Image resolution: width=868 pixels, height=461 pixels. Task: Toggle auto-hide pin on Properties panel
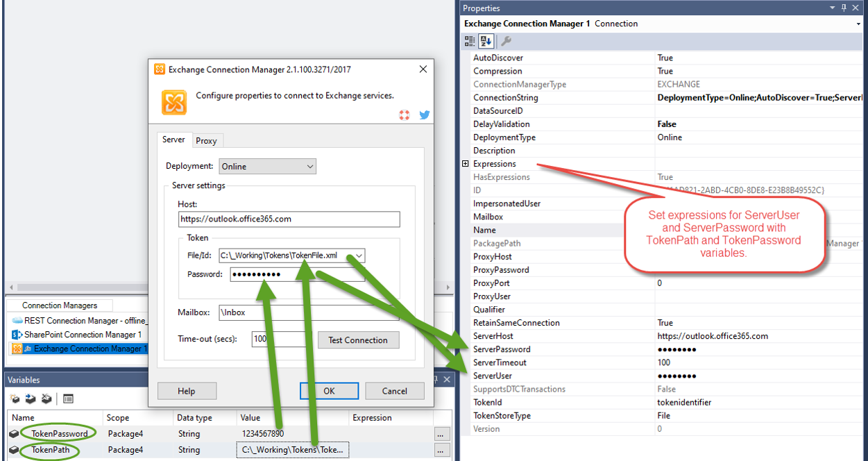tap(844, 8)
